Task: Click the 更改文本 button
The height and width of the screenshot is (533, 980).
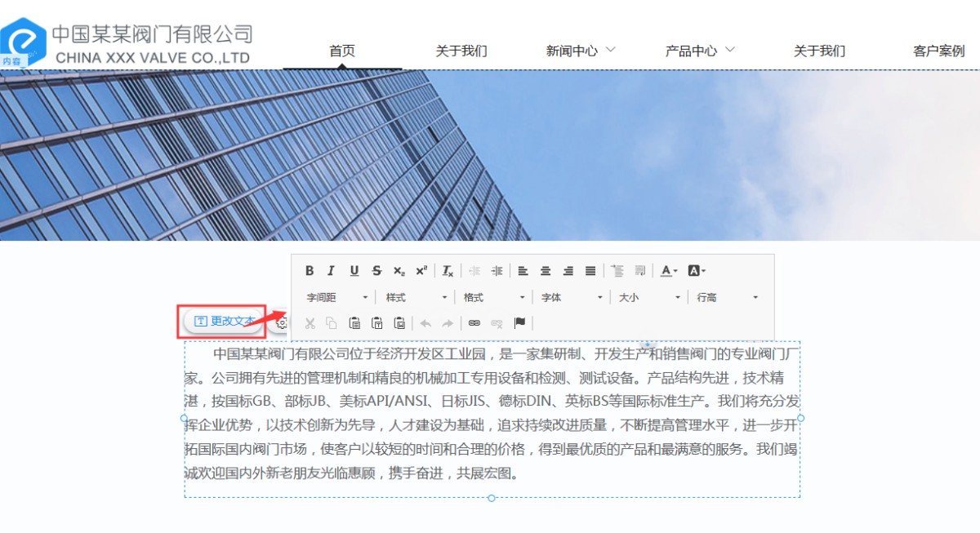Action: pos(222,322)
